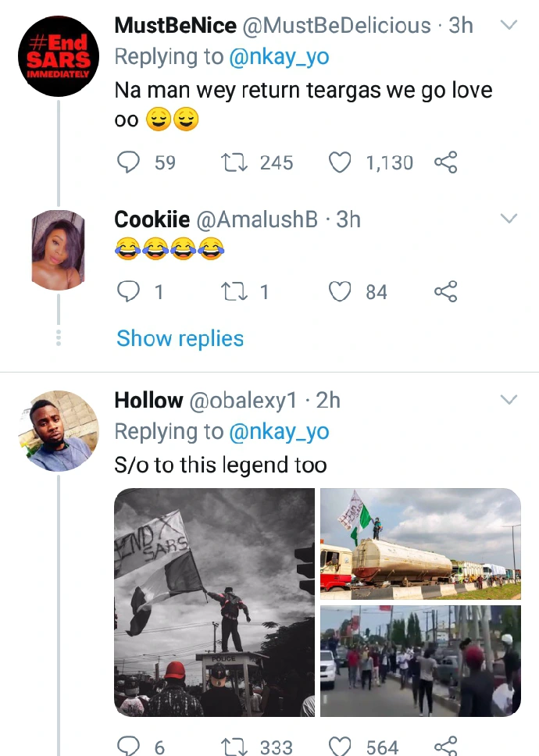Viewport: 539px width, 756px height.
Task: Share Hollow's tweet
Action: click(445, 747)
